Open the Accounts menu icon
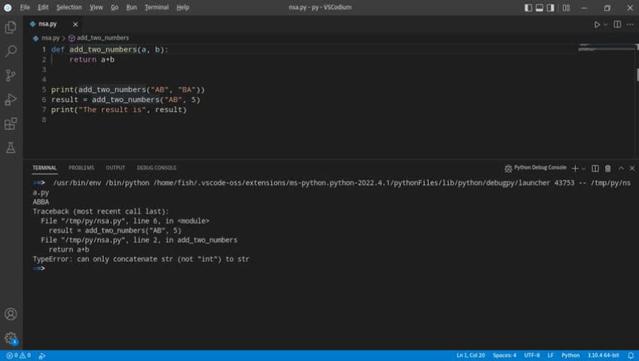Viewport: 639px width, 361px height. (x=11, y=314)
